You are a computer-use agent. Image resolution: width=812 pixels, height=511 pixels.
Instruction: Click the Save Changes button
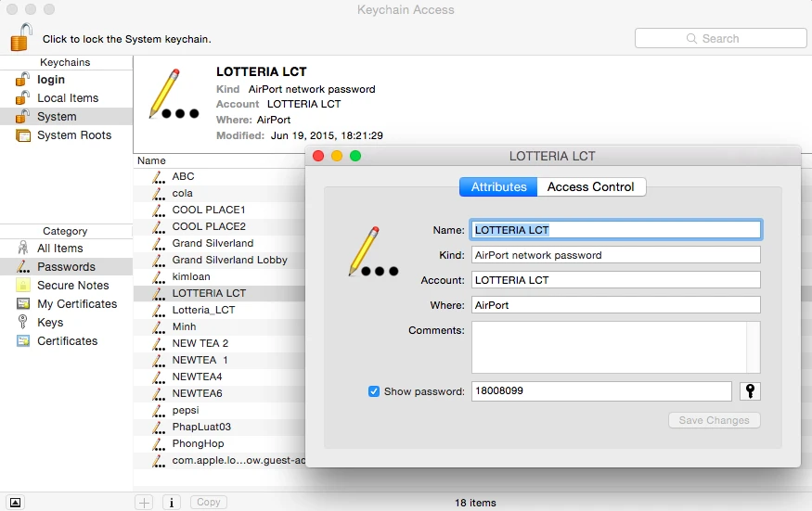click(x=714, y=420)
